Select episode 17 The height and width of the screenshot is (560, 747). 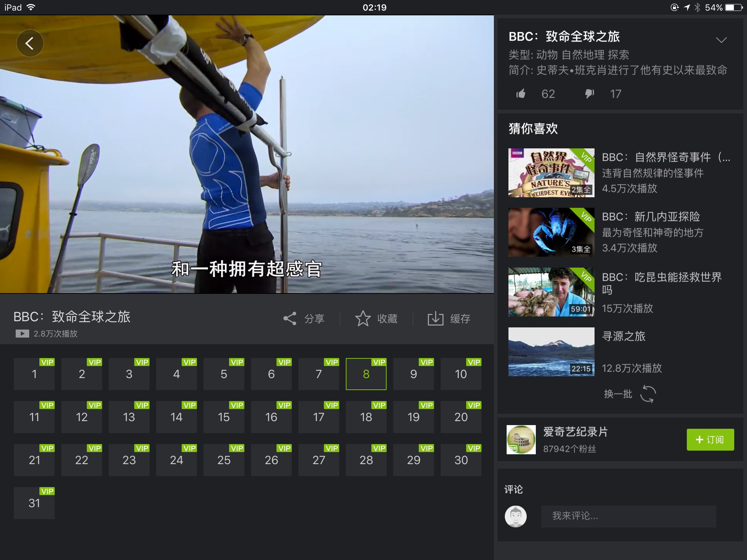point(319,417)
